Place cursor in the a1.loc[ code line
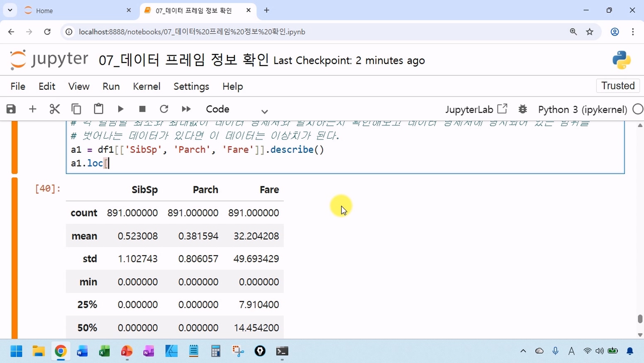This screenshot has height=363, width=644. click(x=90, y=163)
